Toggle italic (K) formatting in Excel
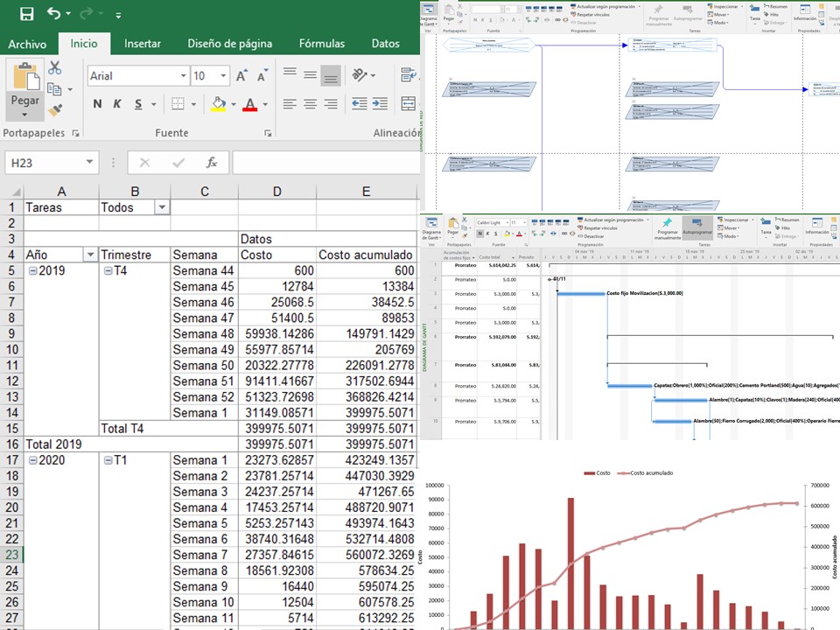The height and width of the screenshot is (630, 840). (x=118, y=104)
